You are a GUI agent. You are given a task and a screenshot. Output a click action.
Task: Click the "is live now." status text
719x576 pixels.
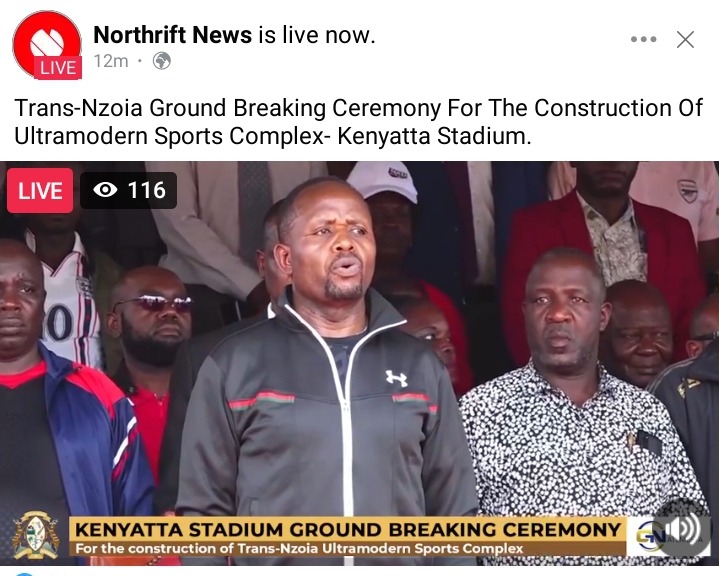pos(317,35)
